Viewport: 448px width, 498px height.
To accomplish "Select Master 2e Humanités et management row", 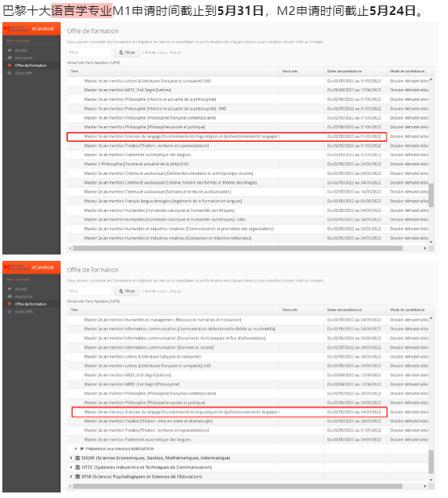I will (248, 320).
